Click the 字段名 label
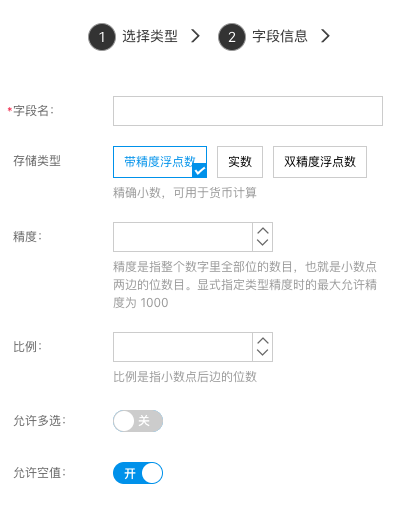Screen dimensions: 398x505 click(33, 111)
